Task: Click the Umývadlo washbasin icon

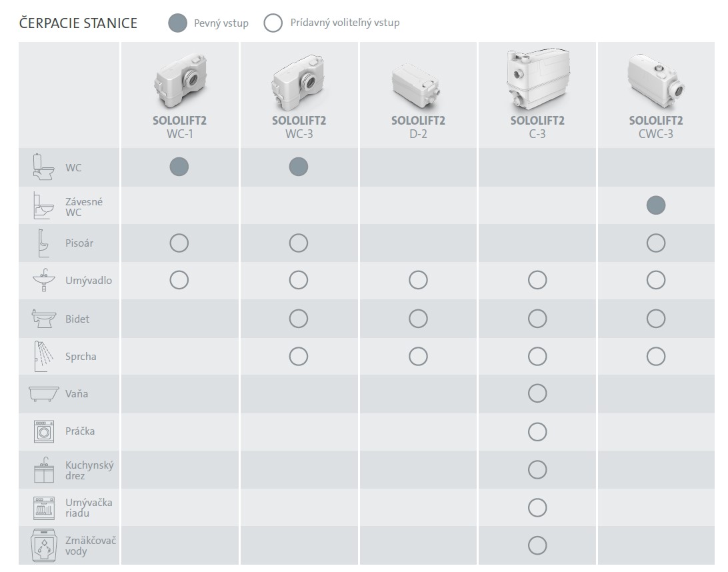Action: [x=43, y=281]
